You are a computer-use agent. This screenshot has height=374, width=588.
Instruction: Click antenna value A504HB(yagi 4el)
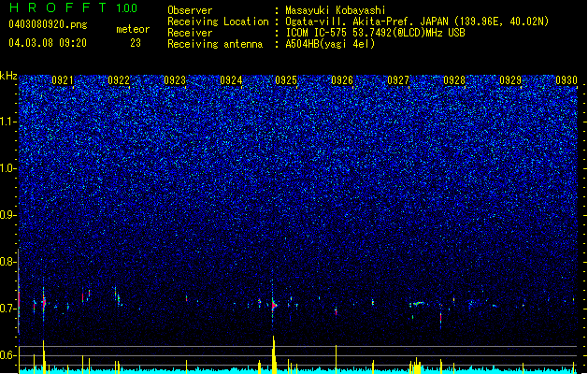330,44
